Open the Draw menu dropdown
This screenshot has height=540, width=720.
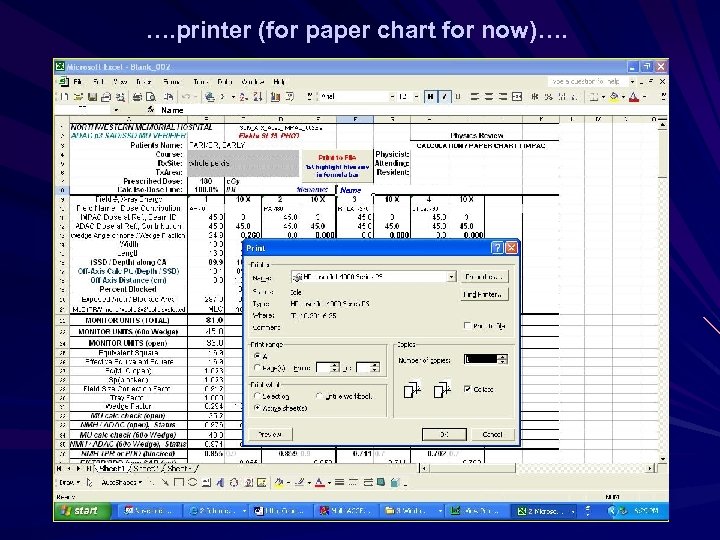[x=69, y=482]
